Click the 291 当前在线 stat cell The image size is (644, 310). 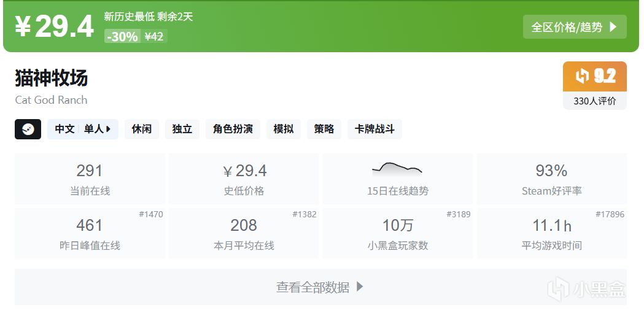tap(90, 179)
